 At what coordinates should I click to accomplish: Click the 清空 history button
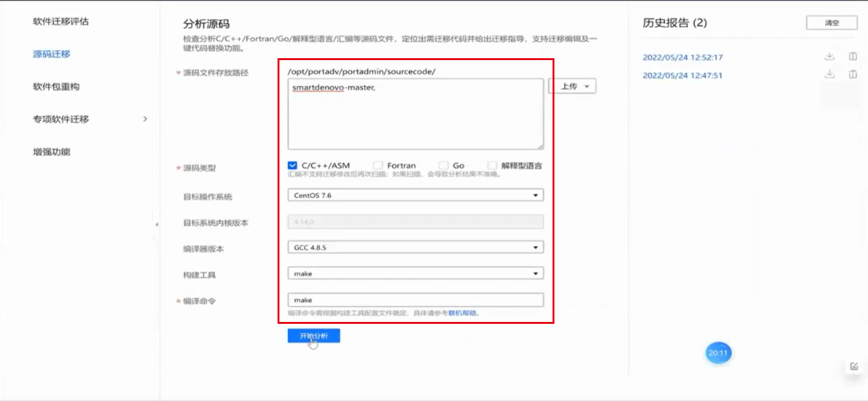(832, 23)
